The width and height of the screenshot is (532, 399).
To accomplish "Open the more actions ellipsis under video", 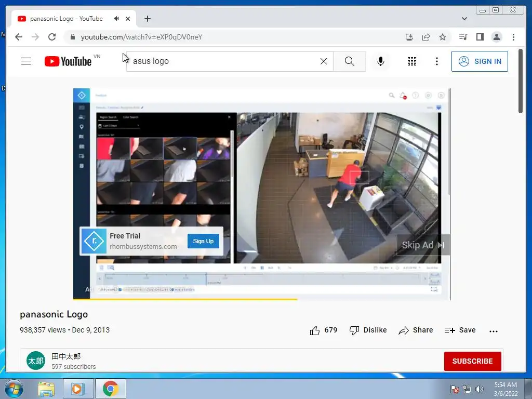I will (x=494, y=331).
